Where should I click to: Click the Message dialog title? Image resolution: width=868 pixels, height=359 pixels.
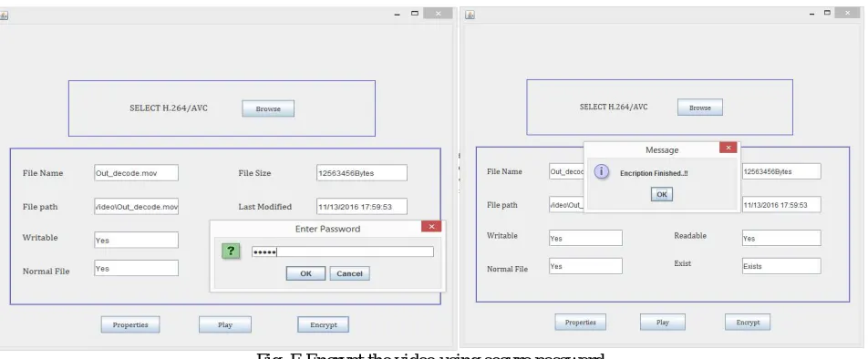tap(662, 150)
